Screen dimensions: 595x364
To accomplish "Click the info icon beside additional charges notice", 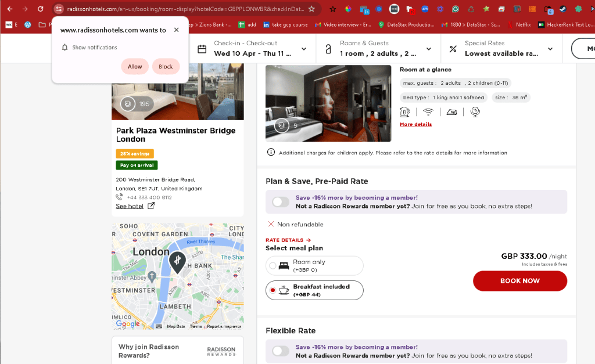I will click(x=271, y=152).
